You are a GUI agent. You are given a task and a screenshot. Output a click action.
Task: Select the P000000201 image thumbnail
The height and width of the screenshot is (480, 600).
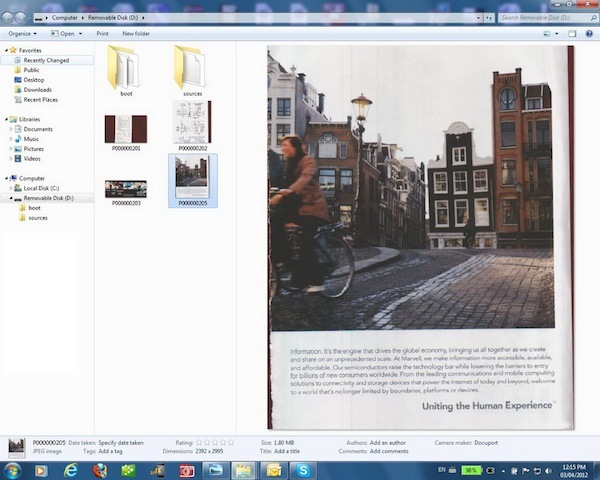[126, 129]
